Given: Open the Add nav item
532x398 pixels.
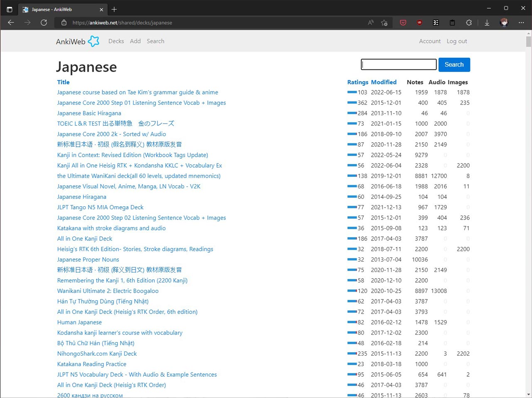Looking at the screenshot, I should pyautogui.click(x=135, y=41).
